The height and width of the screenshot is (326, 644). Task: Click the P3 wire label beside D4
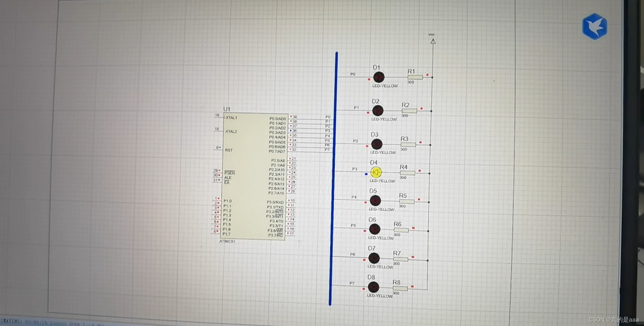pyautogui.click(x=355, y=169)
